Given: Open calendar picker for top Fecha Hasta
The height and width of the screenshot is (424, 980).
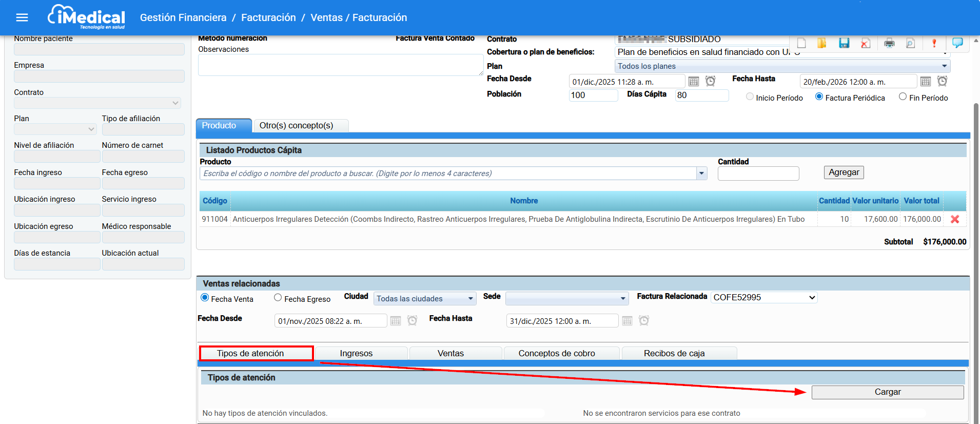Looking at the screenshot, I should pos(926,82).
